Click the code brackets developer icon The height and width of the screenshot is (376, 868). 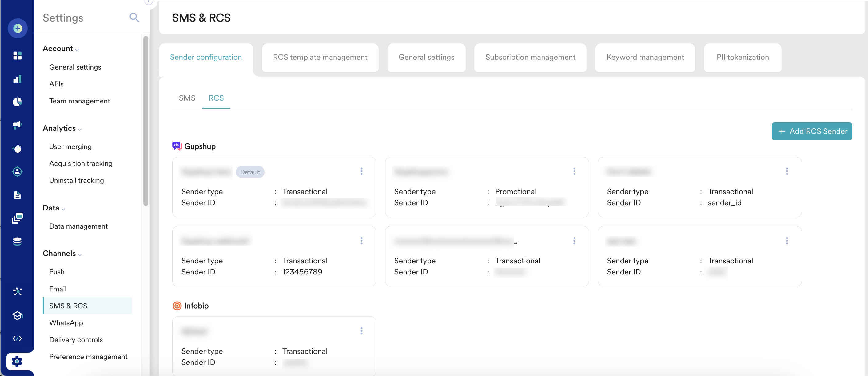pyautogui.click(x=17, y=338)
